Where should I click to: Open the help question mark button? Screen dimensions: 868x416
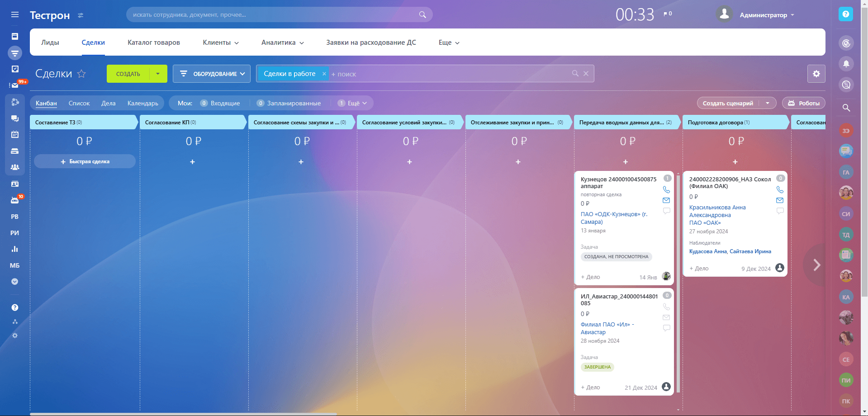(845, 14)
